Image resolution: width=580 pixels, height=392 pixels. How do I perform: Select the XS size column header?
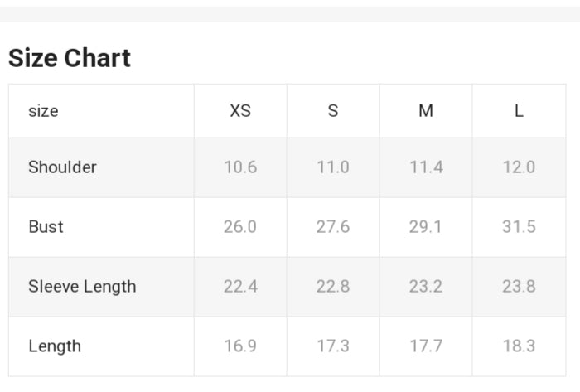240,111
